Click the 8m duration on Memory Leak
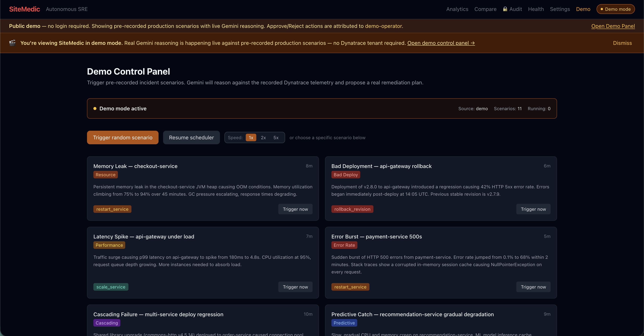The width and height of the screenshot is (644, 336). [x=309, y=166]
